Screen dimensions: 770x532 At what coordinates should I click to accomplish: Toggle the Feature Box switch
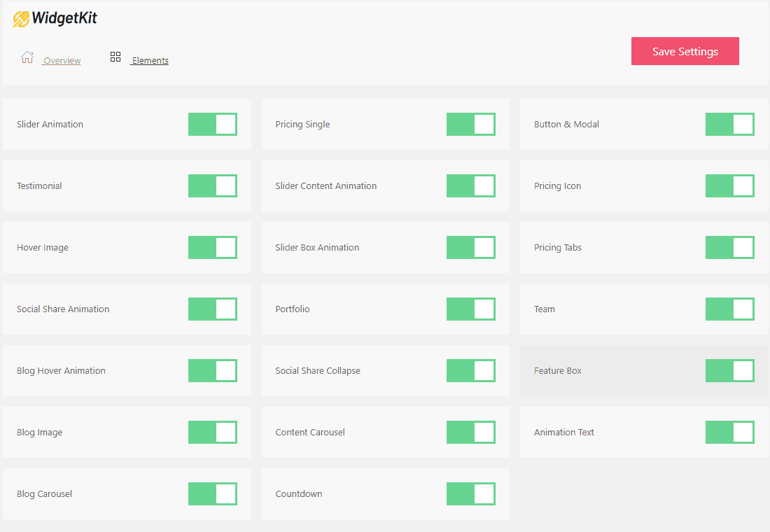tap(730, 371)
